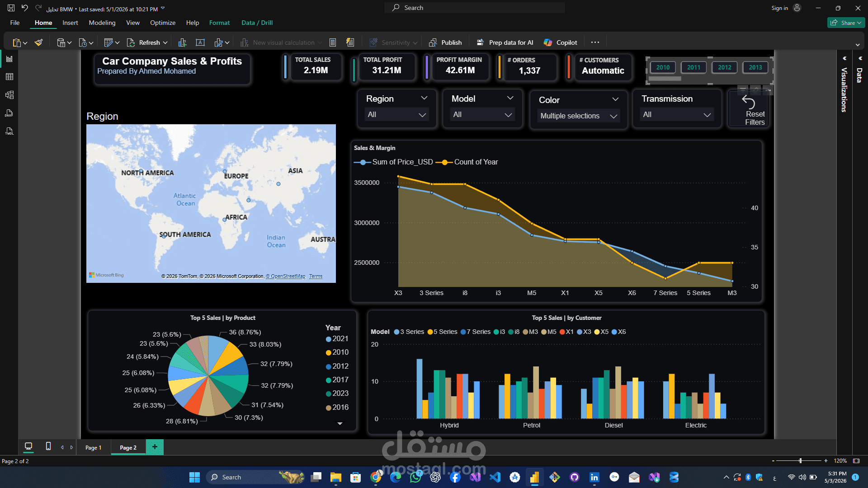Switch to Report view in left sidebar
The image size is (868, 488).
[x=9, y=59]
